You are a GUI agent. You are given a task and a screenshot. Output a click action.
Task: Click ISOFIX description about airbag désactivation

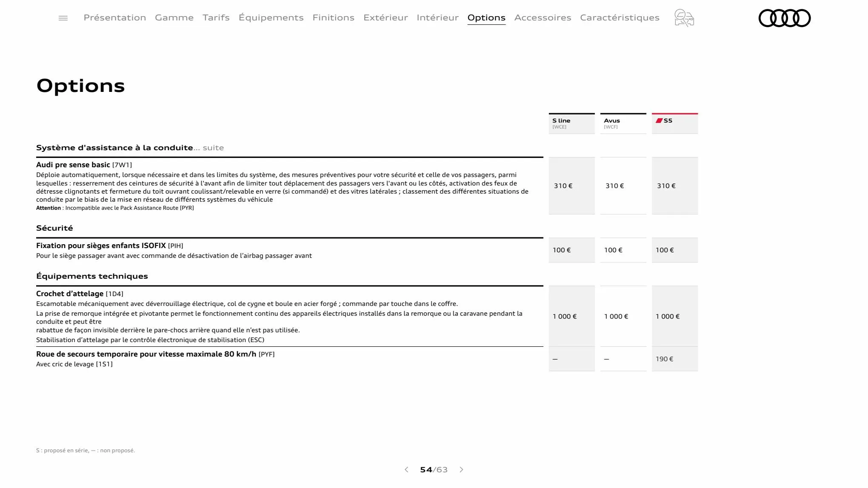click(x=174, y=256)
